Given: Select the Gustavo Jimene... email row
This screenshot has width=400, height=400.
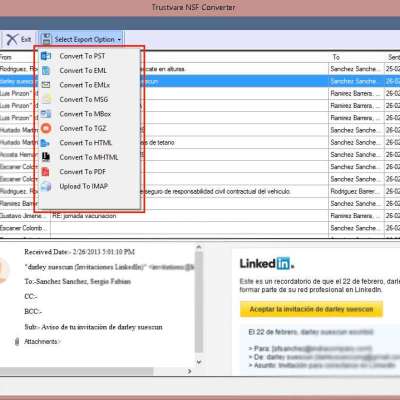Looking at the screenshot, I should pyautogui.click(x=200, y=216).
